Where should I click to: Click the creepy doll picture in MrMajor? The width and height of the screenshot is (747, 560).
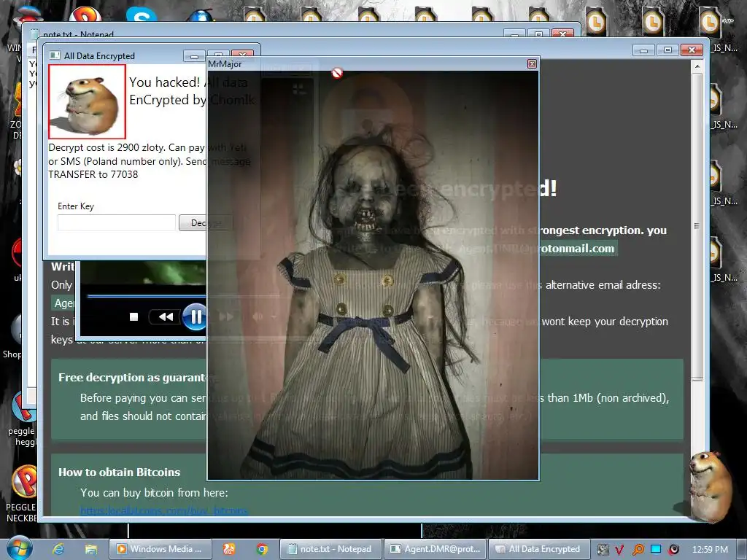[373, 275]
